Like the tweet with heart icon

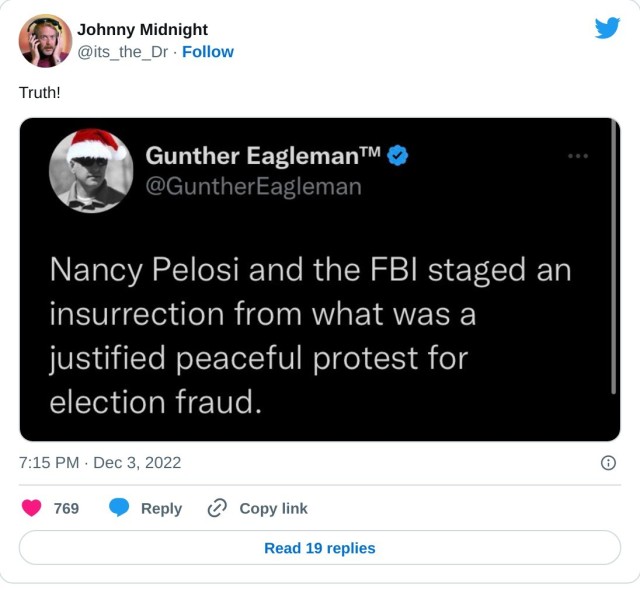pyautogui.click(x=32, y=508)
